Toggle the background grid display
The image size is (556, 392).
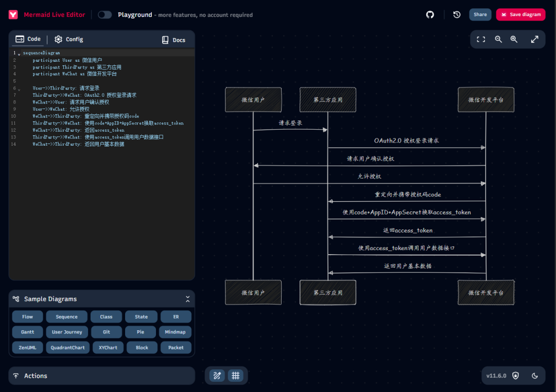[x=236, y=376]
